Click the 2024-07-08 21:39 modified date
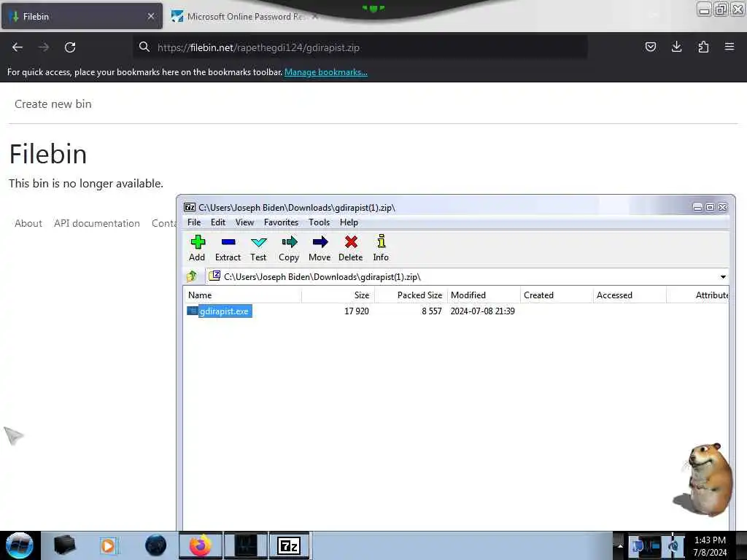747x560 pixels. pos(483,311)
